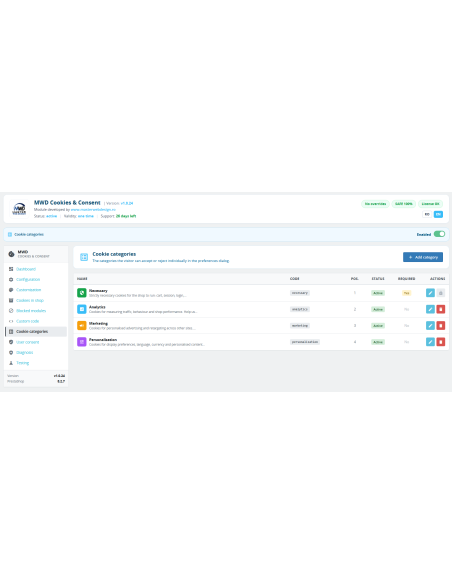Click the STATUS column header
The width and height of the screenshot is (452, 584).
378,279
